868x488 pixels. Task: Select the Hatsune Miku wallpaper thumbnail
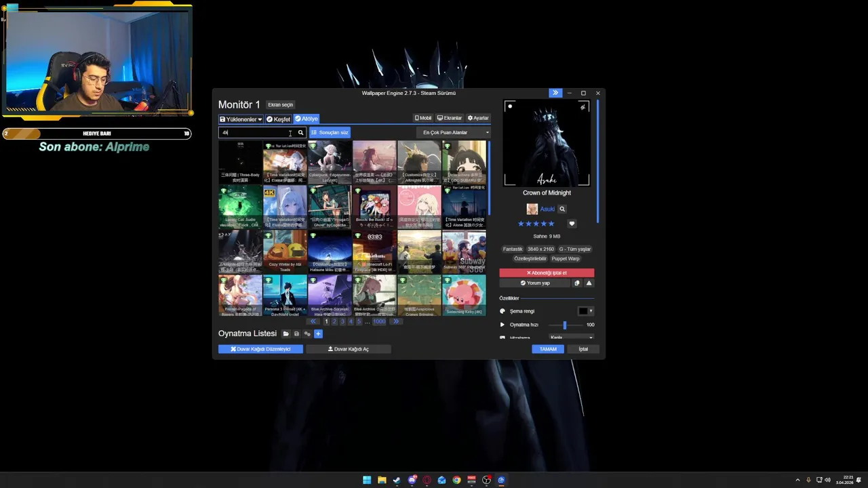[x=330, y=252]
